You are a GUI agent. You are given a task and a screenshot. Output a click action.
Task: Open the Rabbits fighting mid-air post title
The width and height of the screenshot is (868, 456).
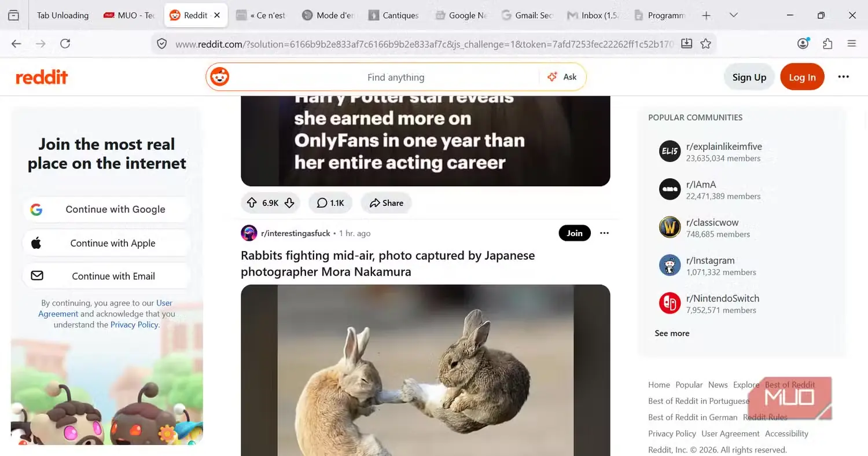coord(388,263)
